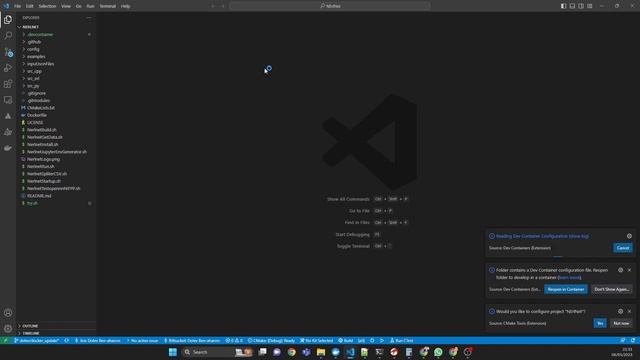The width and height of the screenshot is (640, 360).
Task: Open the Run menu
Action: [90, 6]
